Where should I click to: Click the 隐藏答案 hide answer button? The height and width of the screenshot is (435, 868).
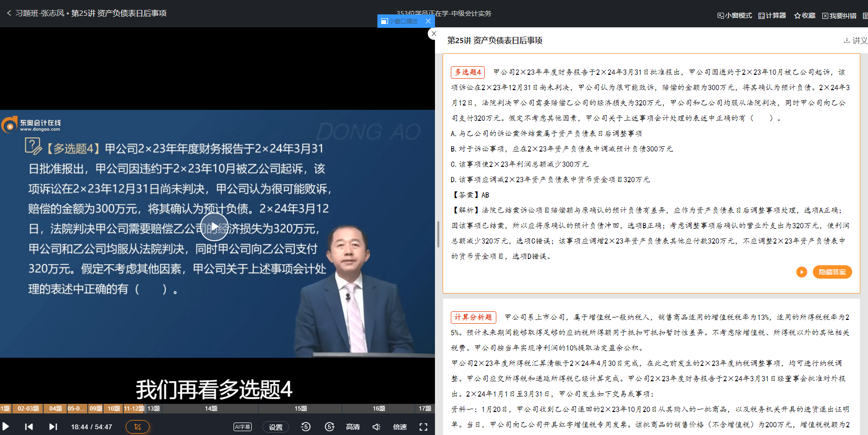pyautogui.click(x=832, y=272)
